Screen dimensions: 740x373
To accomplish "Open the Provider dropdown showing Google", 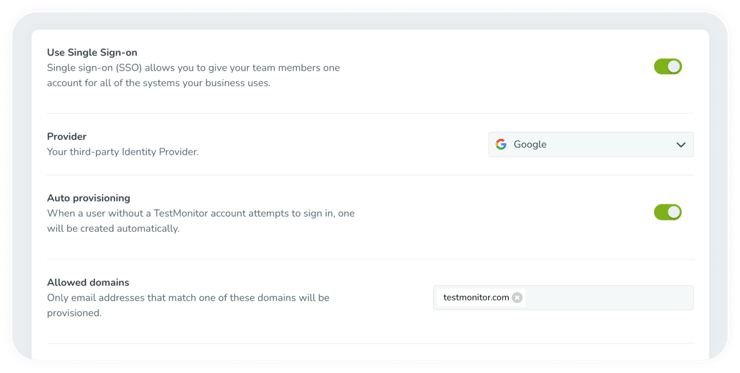I will pyautogui.click(x=591, y=144).
